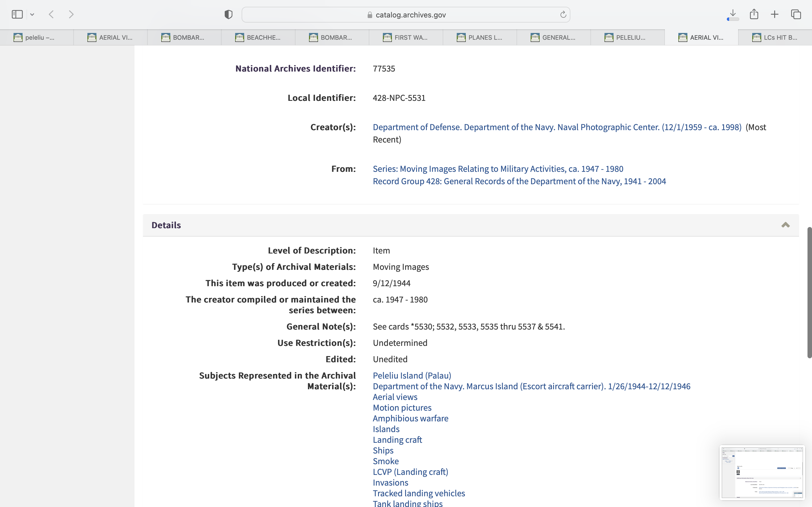812x507 pixels.
Task: Collapse the Details section chevron
Action: tap(785, 225)
